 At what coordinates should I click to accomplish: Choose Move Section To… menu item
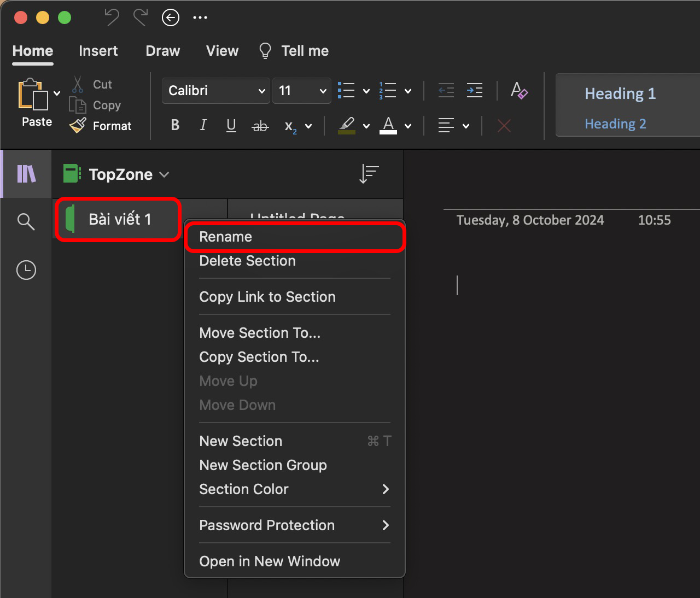tap(295, 333)
